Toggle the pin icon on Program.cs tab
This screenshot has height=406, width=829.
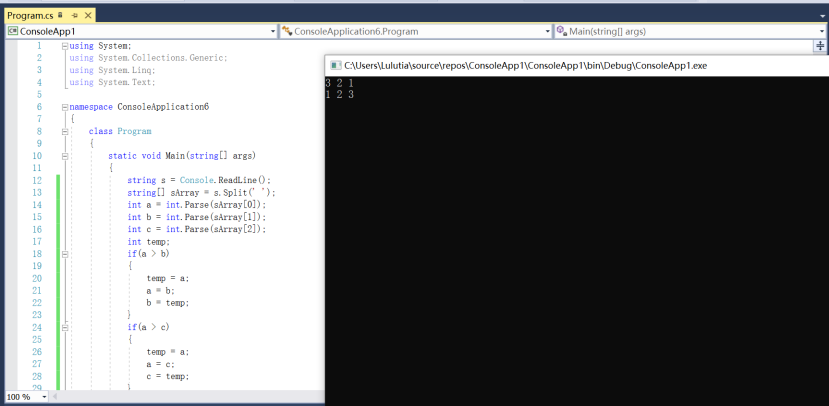point(75,16)
